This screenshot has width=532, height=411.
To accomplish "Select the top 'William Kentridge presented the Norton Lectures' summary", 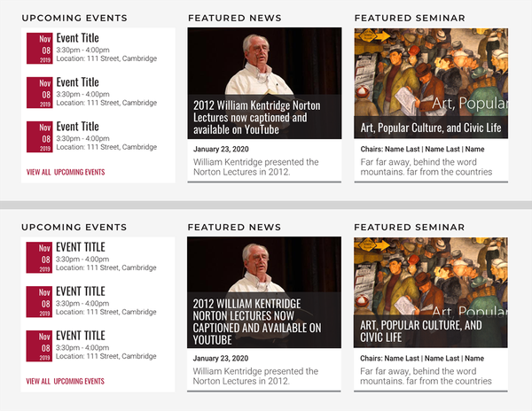I will coord(256,167).
